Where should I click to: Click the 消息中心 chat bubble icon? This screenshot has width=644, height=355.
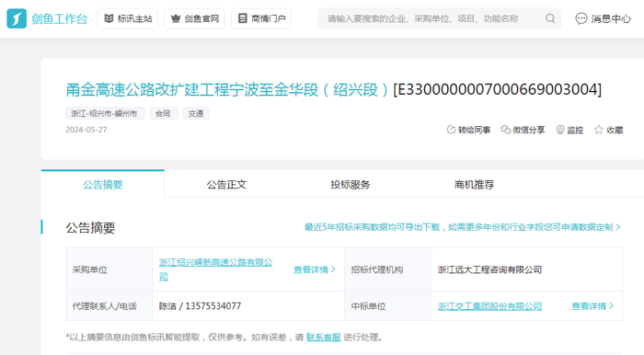click(x=581, y=18)
